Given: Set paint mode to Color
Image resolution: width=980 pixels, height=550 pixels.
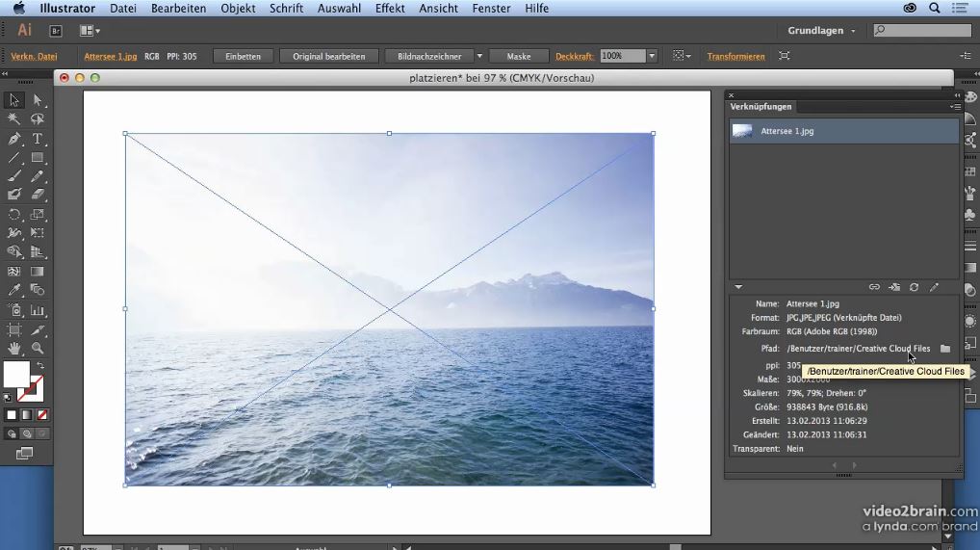Looking at the screenshot, I should pyautogui.click(x=12, y=415).
